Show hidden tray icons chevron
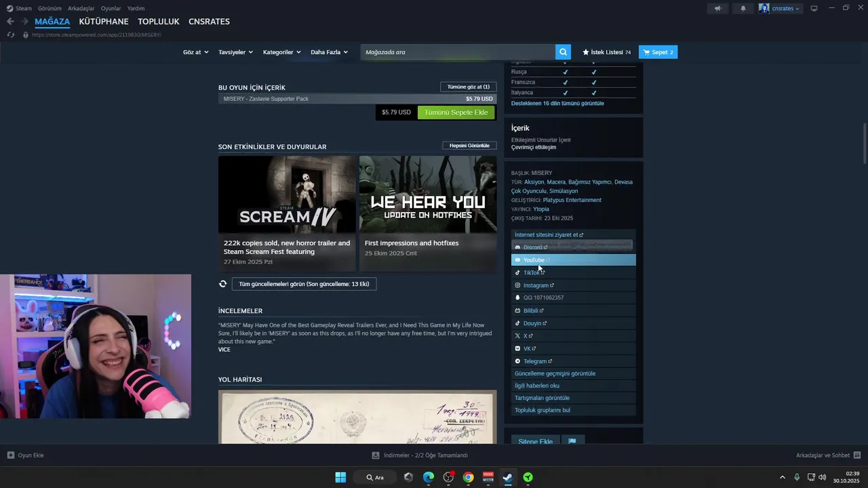This screenshot has width=868, height=488. point(783,477)
